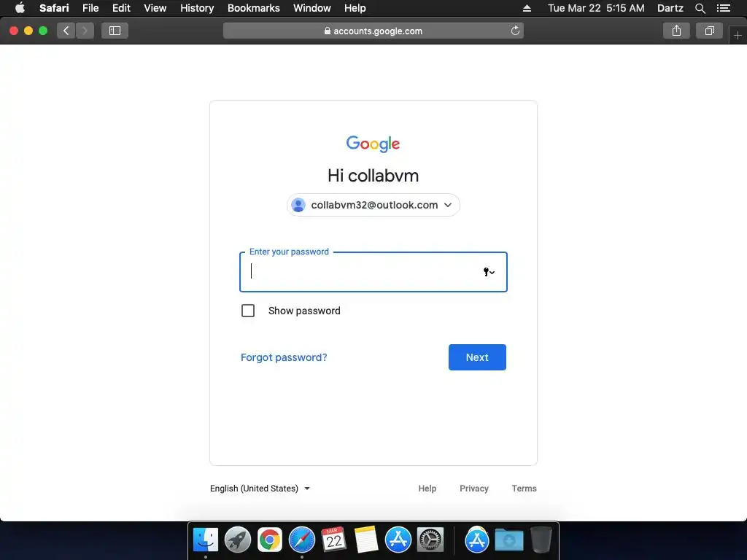
Task: Toggle the Safari sidebar button
Action: 115,31
